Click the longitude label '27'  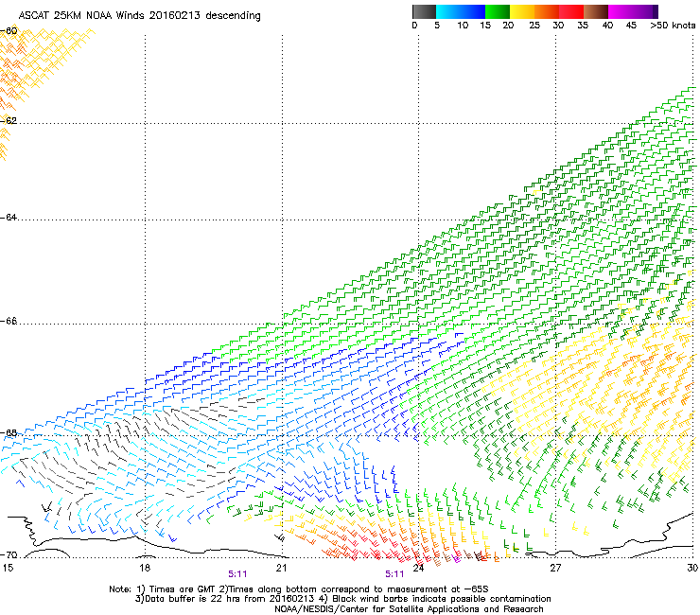[555, 568]
